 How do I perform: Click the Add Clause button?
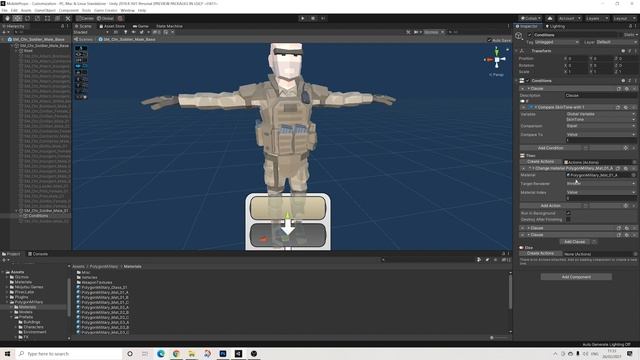click(574, 242)
